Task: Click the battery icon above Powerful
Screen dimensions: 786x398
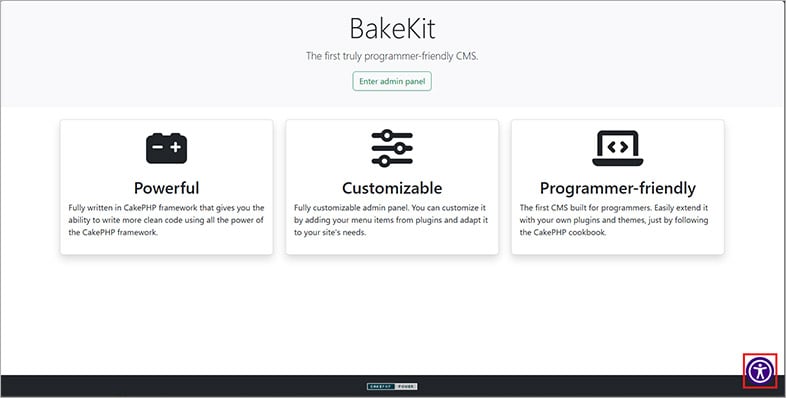Action: (x=166, y=148)
